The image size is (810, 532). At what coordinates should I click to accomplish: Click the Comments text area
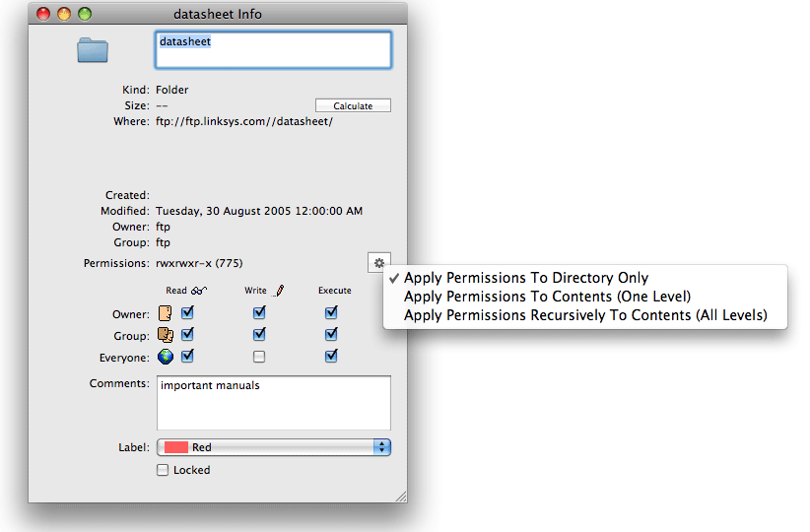[x=274, y=403]
